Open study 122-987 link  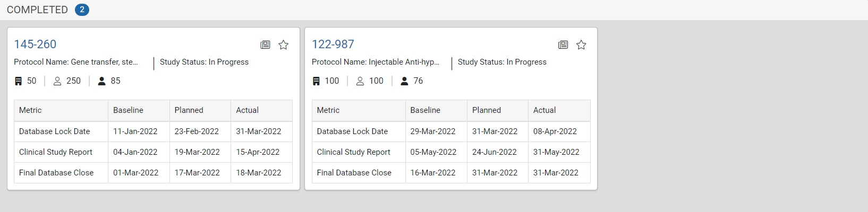pos(333,45)
